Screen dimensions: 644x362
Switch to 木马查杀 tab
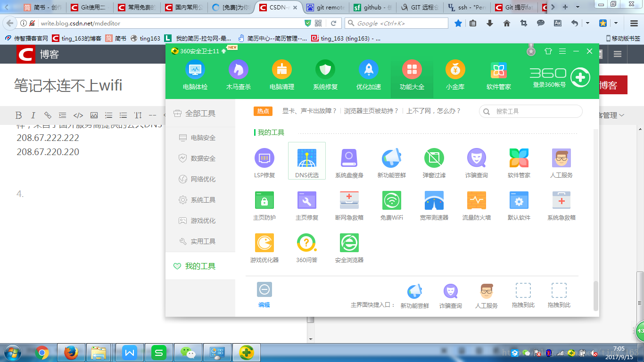pos(239,75)
